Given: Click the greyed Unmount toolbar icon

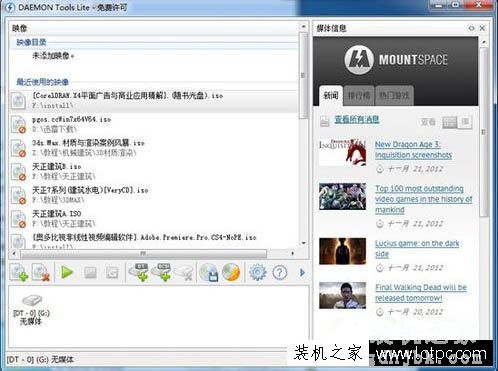Looking at the screenshot, I should [90, 273].
